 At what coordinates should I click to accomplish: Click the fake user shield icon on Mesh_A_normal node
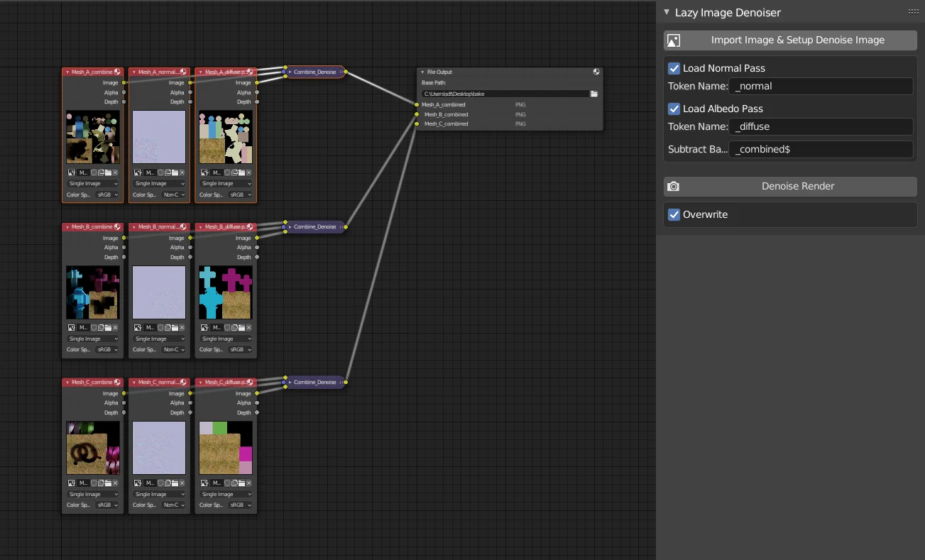[160, 172]
